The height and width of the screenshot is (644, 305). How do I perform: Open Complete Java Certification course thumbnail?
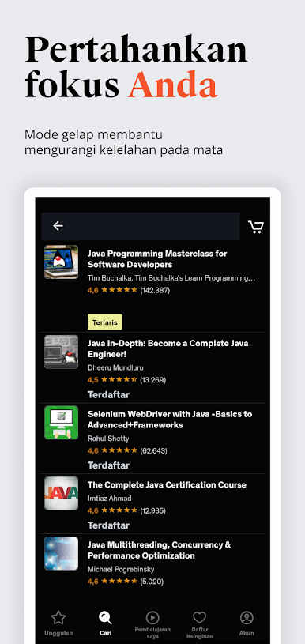[61, 493]
